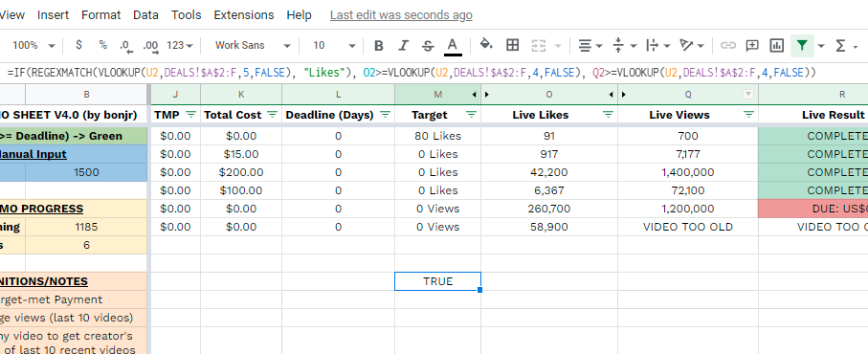Open column Q header dropdown arrow
Viewport: 868px width, 354px height.
pyautogui.click(x=748, y=94)
